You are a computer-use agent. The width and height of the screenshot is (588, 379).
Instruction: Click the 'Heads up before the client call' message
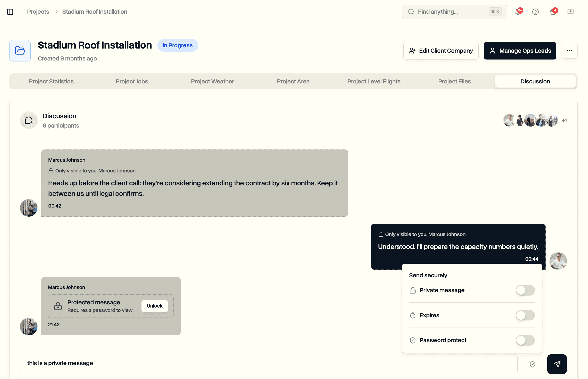pyautogui.click(x=193, y=188)
